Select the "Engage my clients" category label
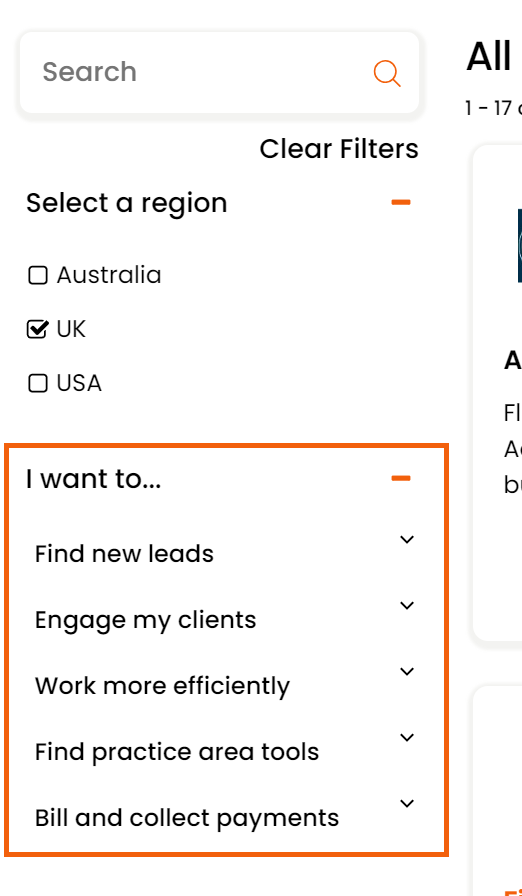Image resolution: width=522 pixels, height=896 pixels. [x=146, y=620]
